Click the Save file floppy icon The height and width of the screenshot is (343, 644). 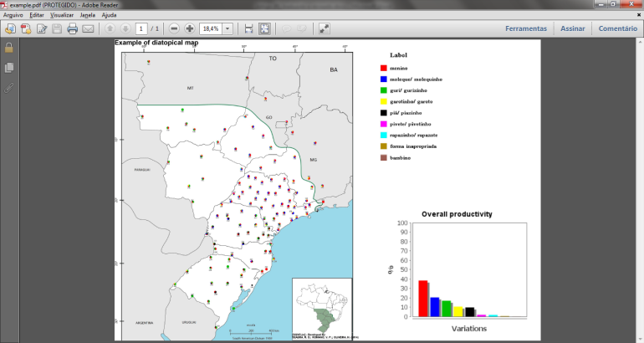(x=57, y=28)
